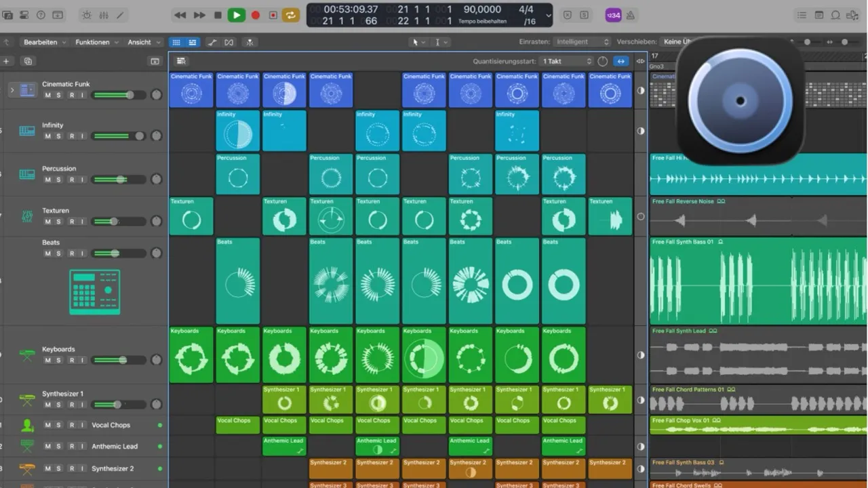The image size is (868, 488).
Task: Select the Live Loops grid view icon
Action: pyautogui.click(x=176, y=42)
